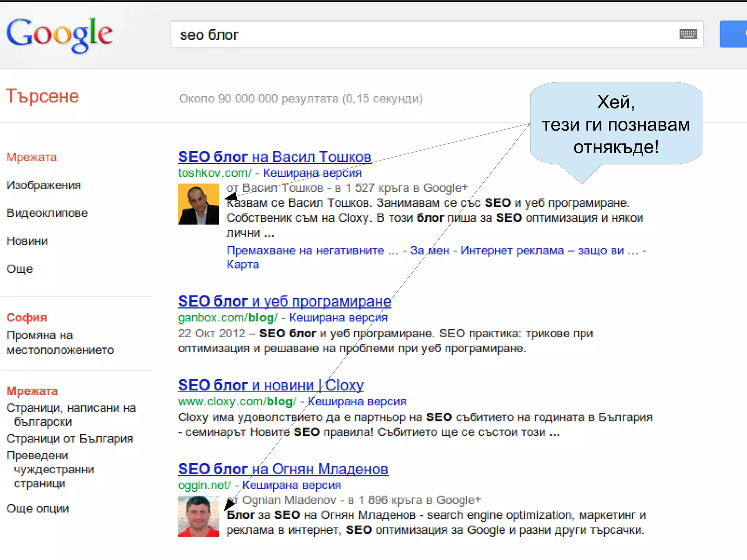Open the 'Карта' sitelink

tap(243, 265)
